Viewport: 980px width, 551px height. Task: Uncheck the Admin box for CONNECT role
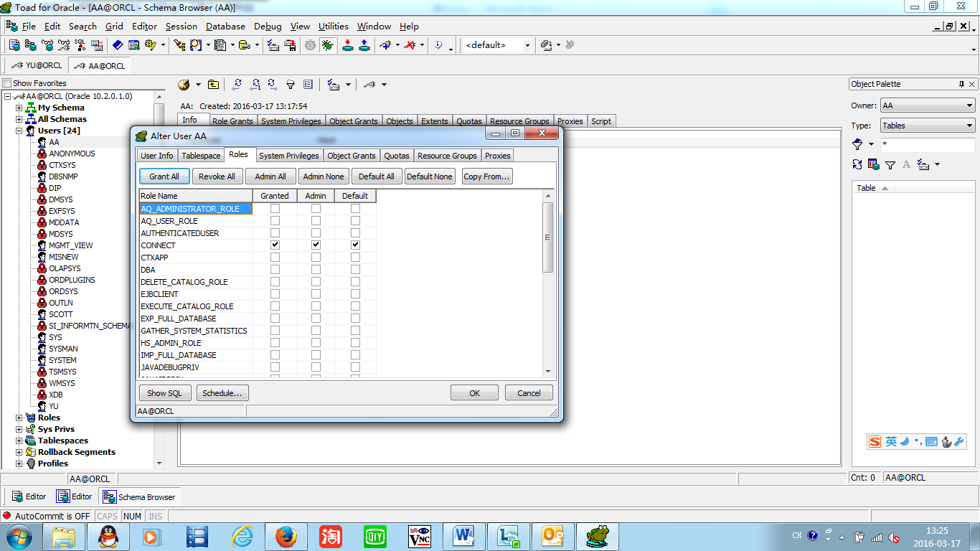pos(316,245)
